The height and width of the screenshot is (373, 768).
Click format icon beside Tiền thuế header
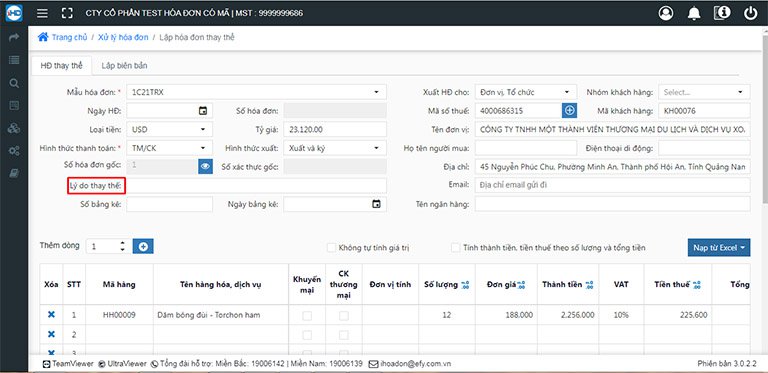click(696, 285)
